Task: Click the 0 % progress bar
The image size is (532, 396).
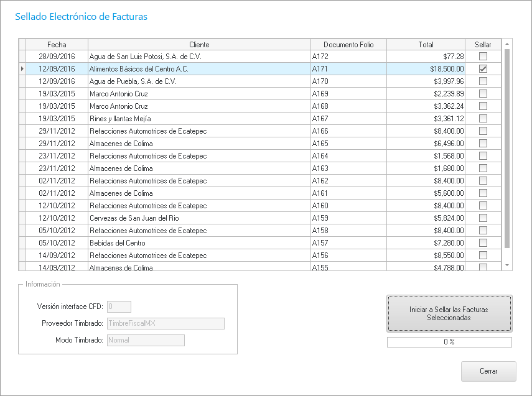Action: point(449,342)
